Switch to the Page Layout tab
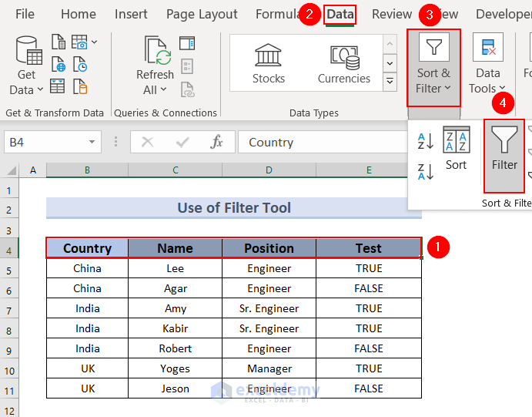532x417 pixels. pyautogui.click(x=202, y=14)
